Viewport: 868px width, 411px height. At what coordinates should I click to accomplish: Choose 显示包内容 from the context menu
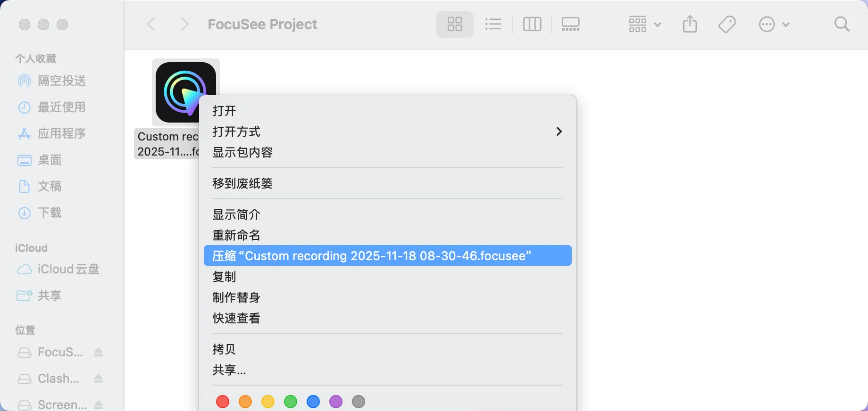pos(387,152)
